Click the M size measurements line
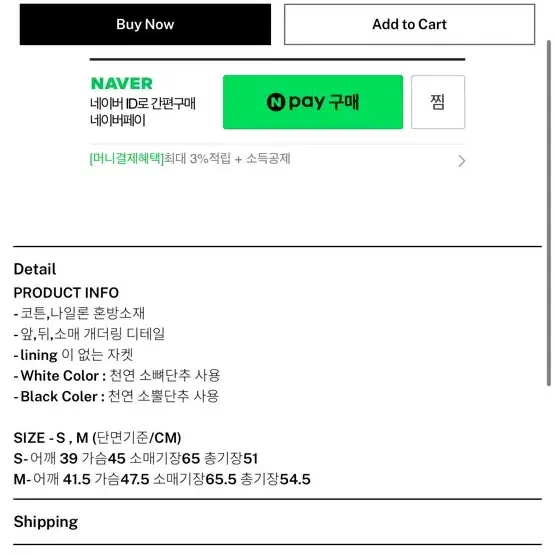Image resolution: width=555 pixels, height=555 pixels. coord(162,479)
